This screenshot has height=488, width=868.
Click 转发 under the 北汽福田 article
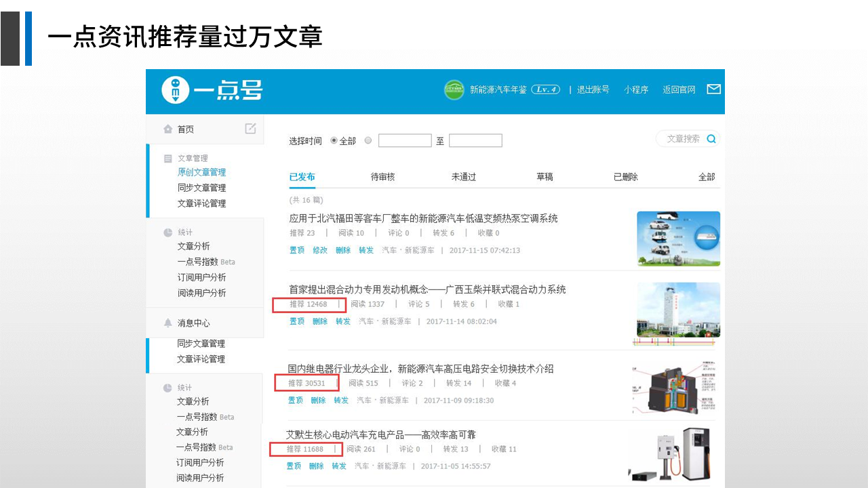(366, 250)
